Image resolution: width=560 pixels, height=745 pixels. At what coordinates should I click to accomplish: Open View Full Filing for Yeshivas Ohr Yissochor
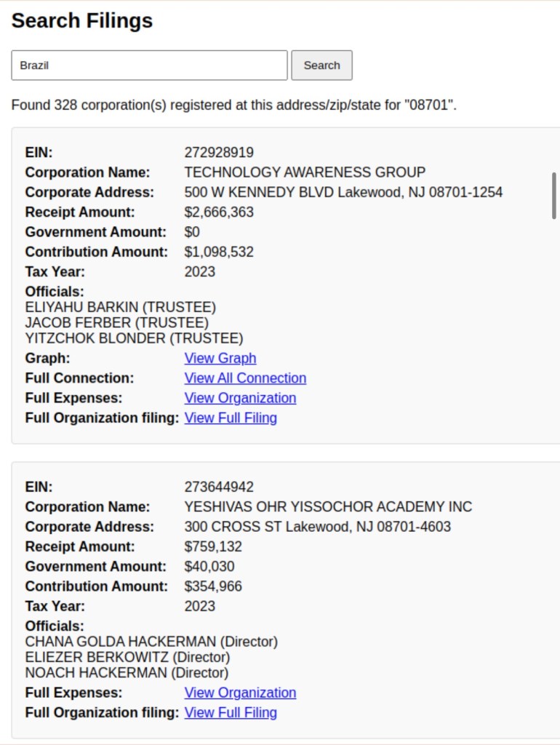tap(231, 712)
